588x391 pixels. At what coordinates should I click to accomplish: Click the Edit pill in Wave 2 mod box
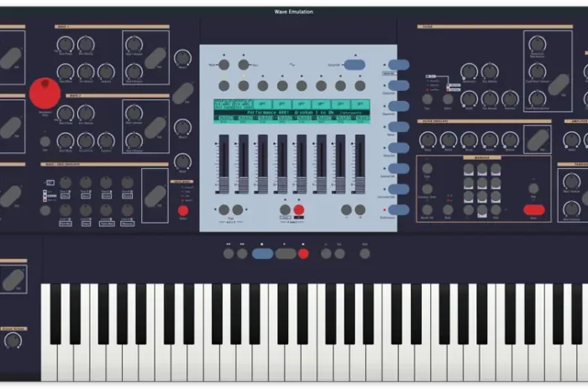pos(155,128)
